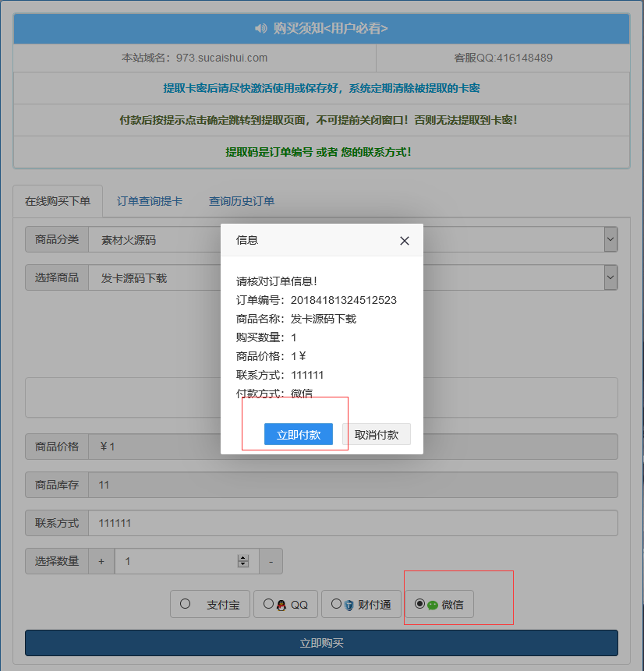The width and height of the screenshot is (644, 671).
Task: Switch to the 订单查询提卡 tab
Action: (148, 201)
